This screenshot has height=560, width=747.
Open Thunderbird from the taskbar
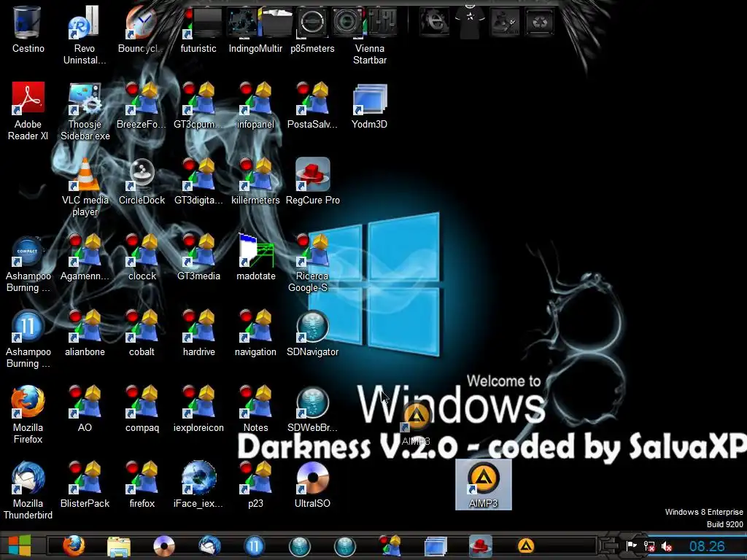click(209, 546)
